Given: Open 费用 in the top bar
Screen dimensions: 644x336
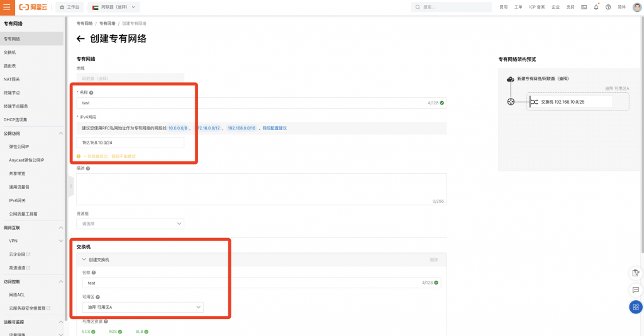Looking at the screenshot, I should point(504,7).
